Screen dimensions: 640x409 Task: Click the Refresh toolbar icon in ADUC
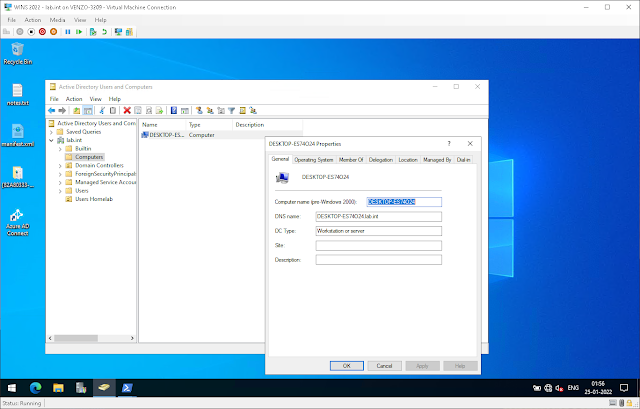(x=149, y=111)
